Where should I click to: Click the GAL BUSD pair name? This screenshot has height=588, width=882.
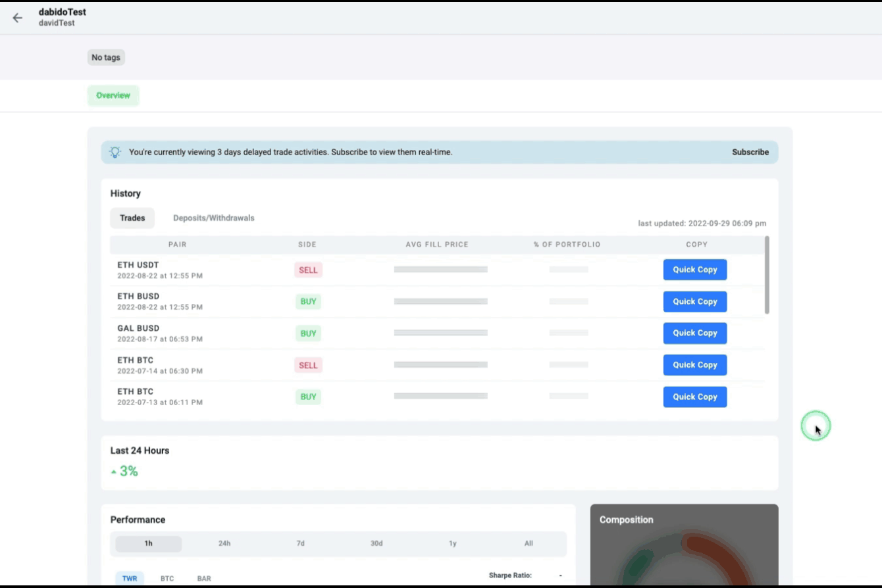(x=138, y=328)
